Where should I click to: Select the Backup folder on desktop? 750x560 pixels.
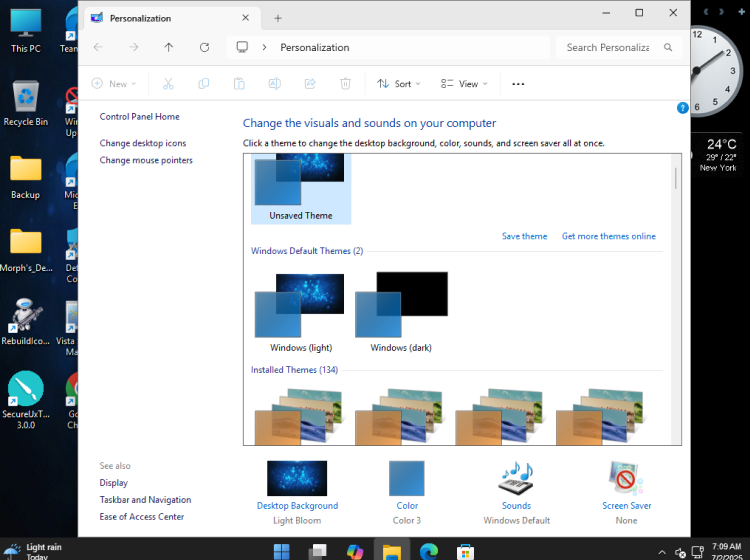point(26,177)
